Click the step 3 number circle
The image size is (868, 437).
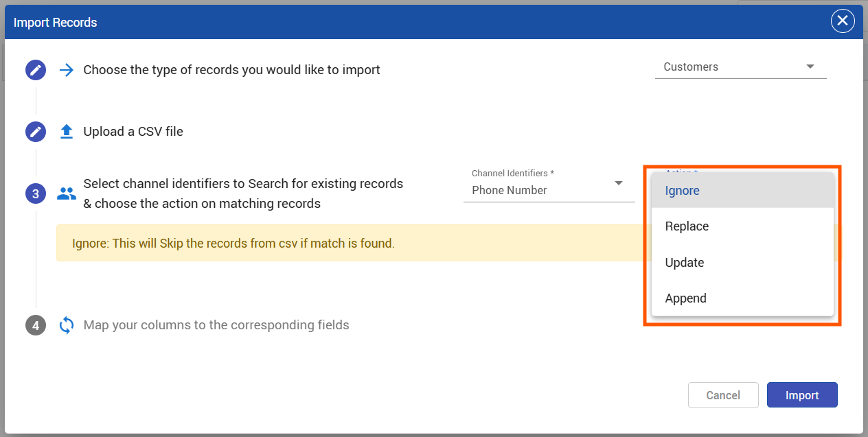pos(36,194)
